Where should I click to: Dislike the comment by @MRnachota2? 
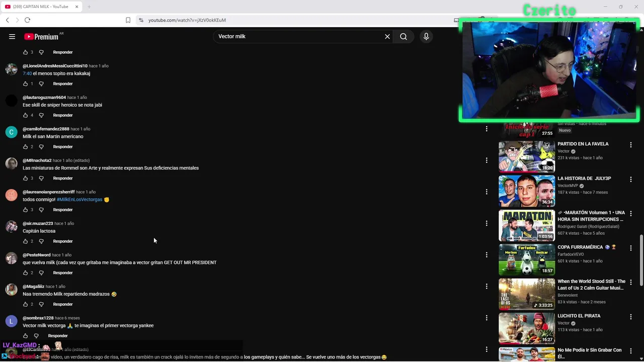pos(41,178)
